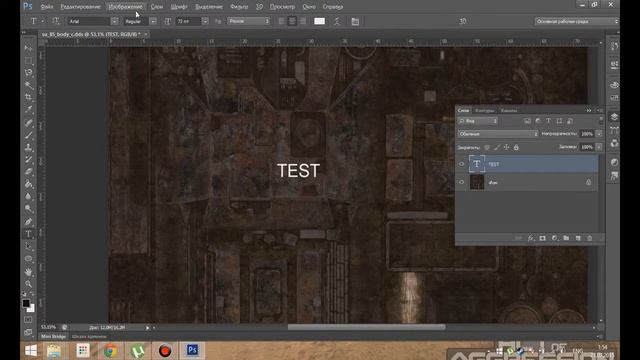Image resolution: width=640 pixels, height=360 pixels.
Task: Open the anti-aliasing method dropdown
Action: 249,21
